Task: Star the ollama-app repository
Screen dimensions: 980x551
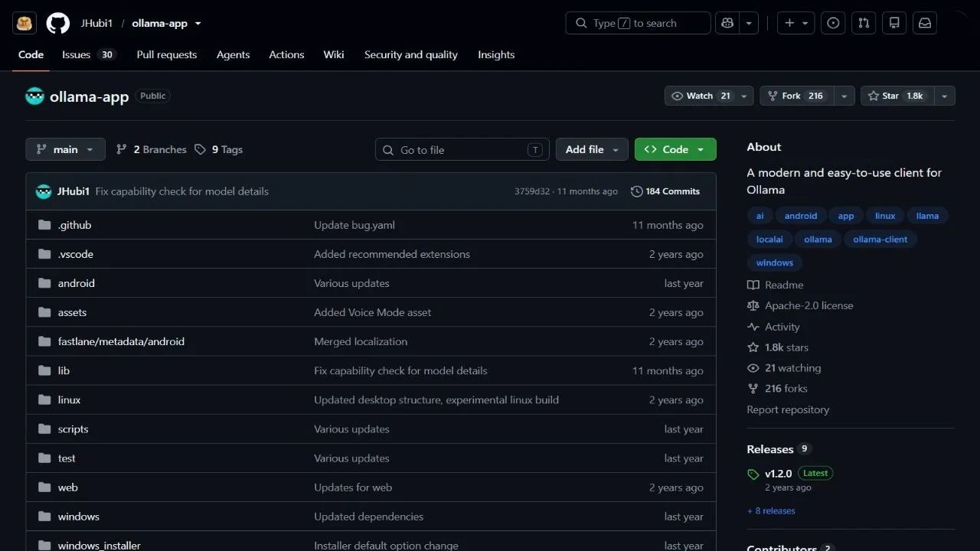Action: [x=897, y=96]
